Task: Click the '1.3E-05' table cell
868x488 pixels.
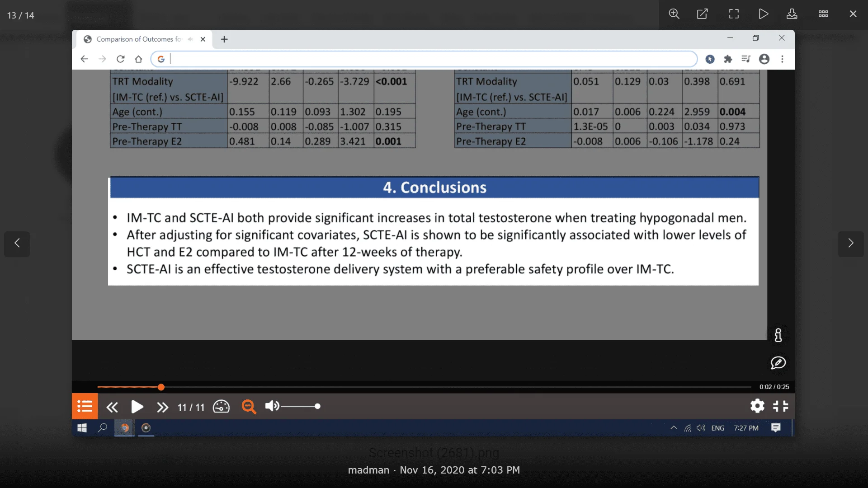Action: 590,127
